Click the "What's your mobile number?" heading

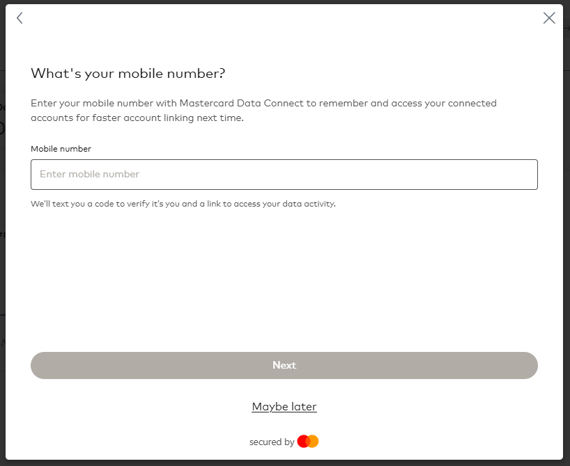click(128, 73)
